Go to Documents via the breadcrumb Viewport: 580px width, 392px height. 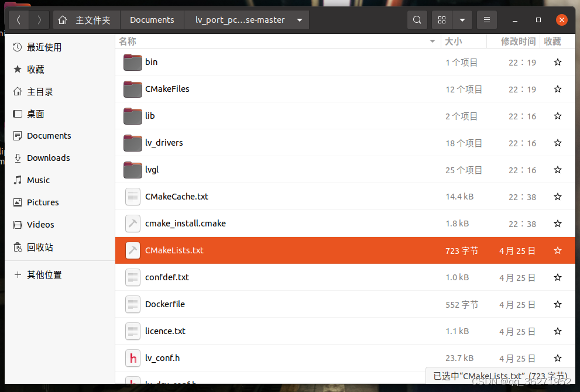pos(152,19)
